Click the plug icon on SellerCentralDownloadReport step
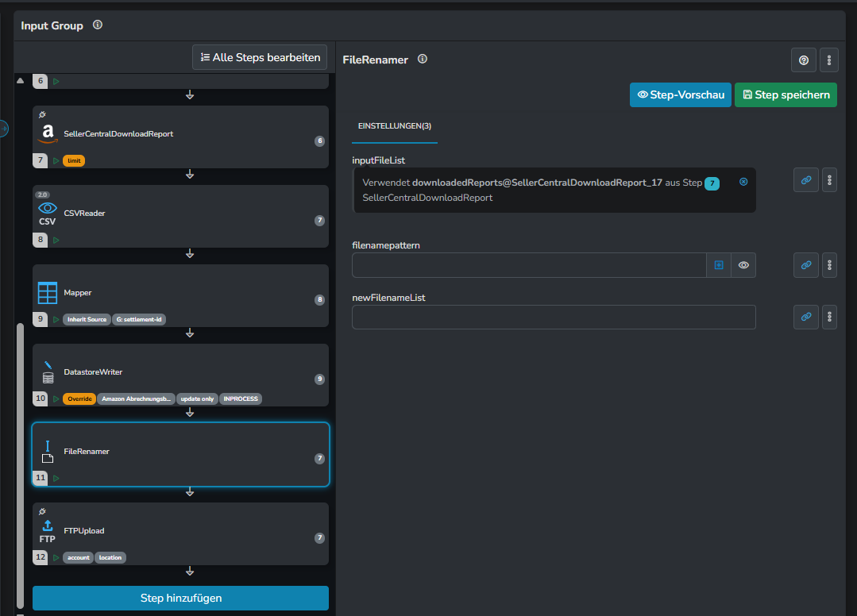 42,114
